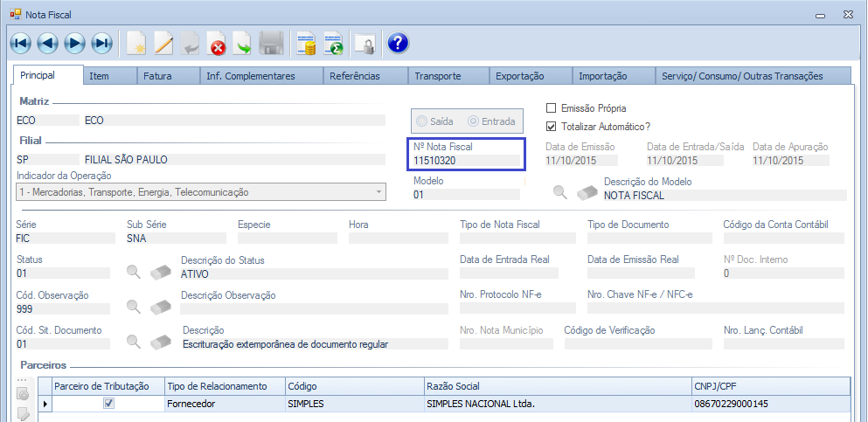Open help with blue question mark
868x422 pixels.
[398, 43]
